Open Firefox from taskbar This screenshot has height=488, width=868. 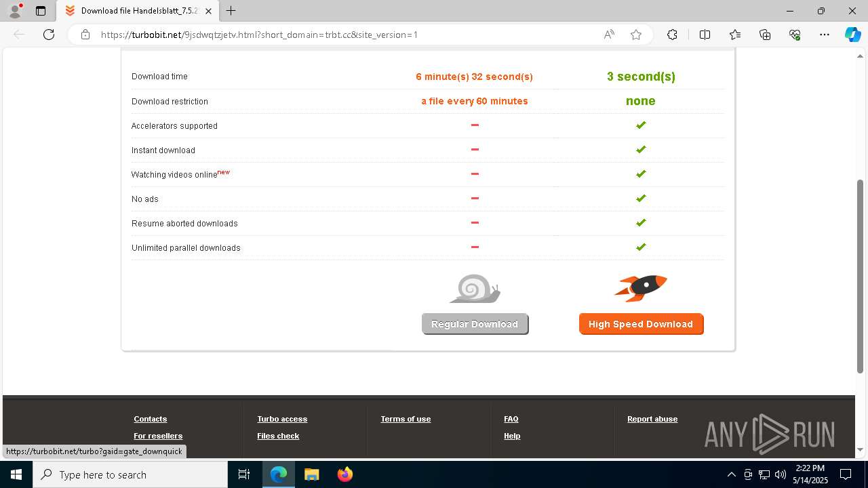345,474
